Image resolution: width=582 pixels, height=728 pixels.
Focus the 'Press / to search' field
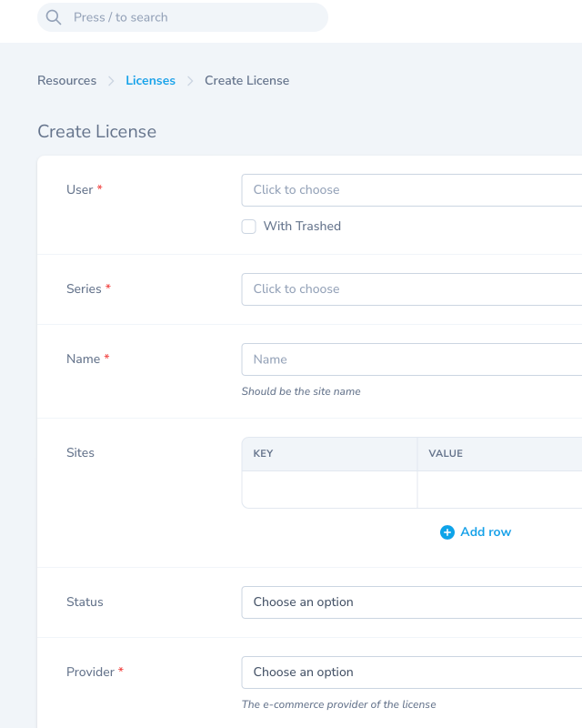[x=191, y=17]
